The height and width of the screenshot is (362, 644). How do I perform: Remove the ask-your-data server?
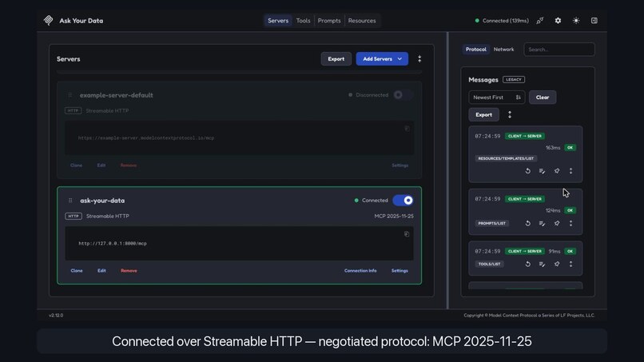tap(129, 271)
